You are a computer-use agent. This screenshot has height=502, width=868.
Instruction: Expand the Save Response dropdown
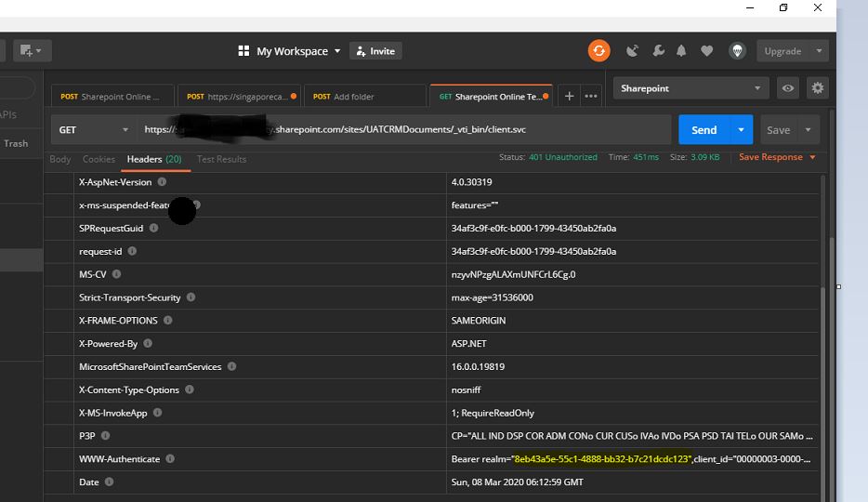813,158
